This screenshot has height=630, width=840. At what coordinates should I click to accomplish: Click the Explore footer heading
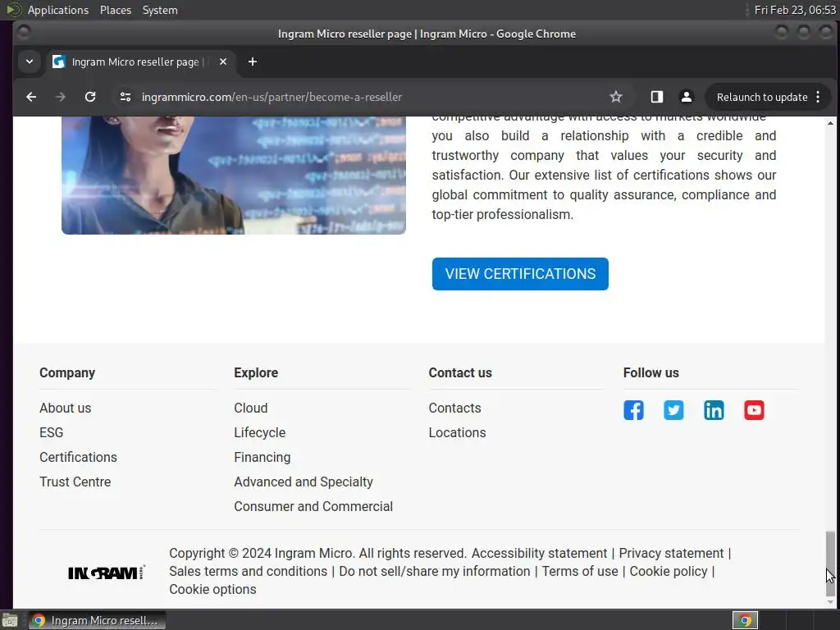pos(256,373)
